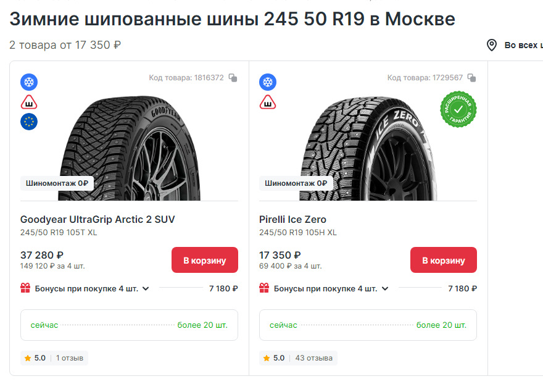The width and height of the screenshot is (543, 392).
Task: Open Pirelli Ice Zero product link
Action: [x=292, y=219]
